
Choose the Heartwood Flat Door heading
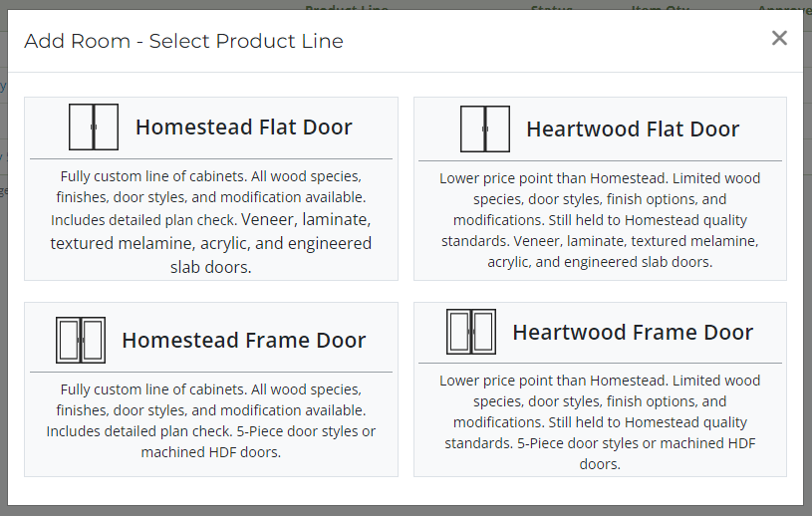[633, 129]
